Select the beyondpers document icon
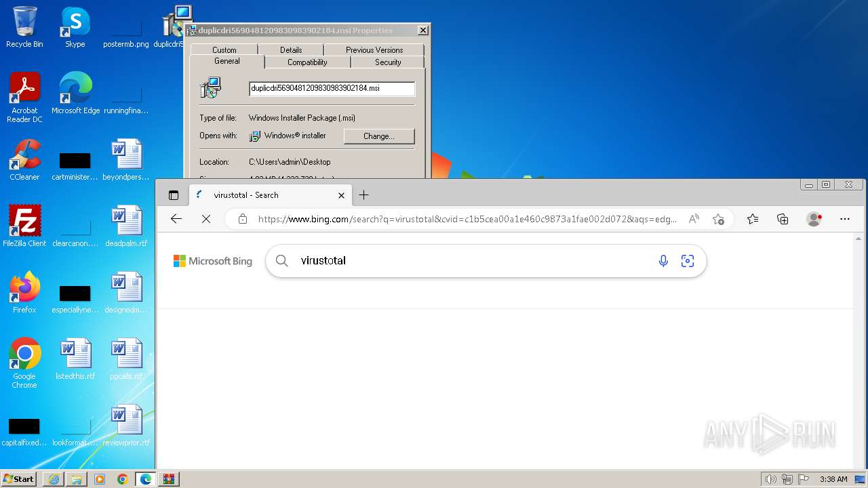Screen dimensions: 868x488 click(126, 160)
